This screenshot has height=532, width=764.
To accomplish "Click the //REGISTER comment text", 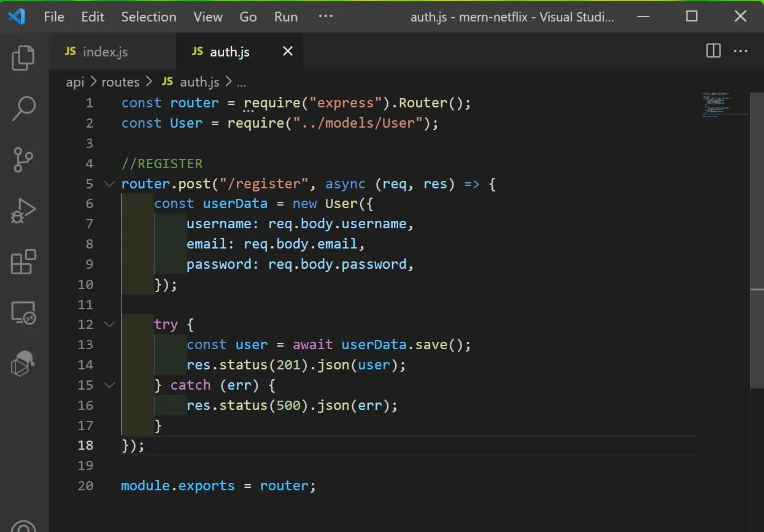I will pos(162,164).
